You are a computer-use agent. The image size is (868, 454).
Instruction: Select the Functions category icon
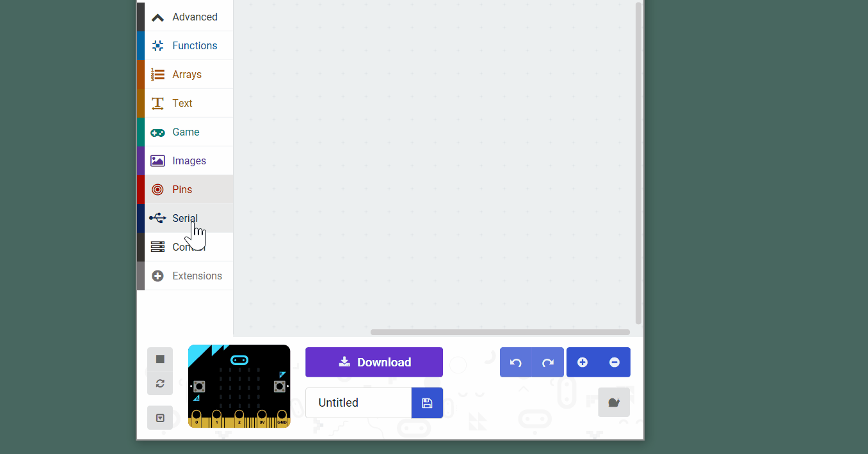pyautogui.click(x=157, y=45)
